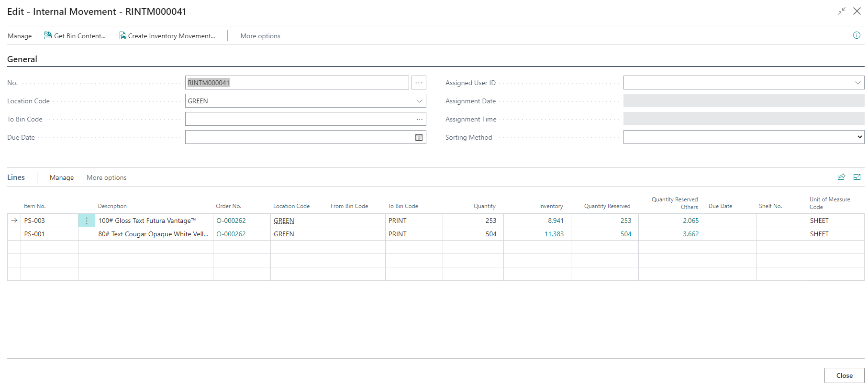The image size is (868, 386).
Task: Click the Create Inventory Movement icon
Action: pyautogui.click(x=122, y=36)
